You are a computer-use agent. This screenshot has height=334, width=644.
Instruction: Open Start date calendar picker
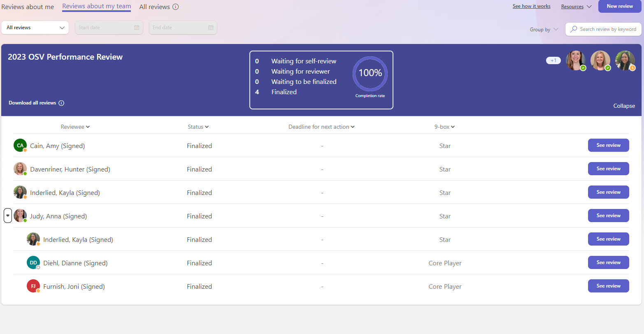click(137, 28)
